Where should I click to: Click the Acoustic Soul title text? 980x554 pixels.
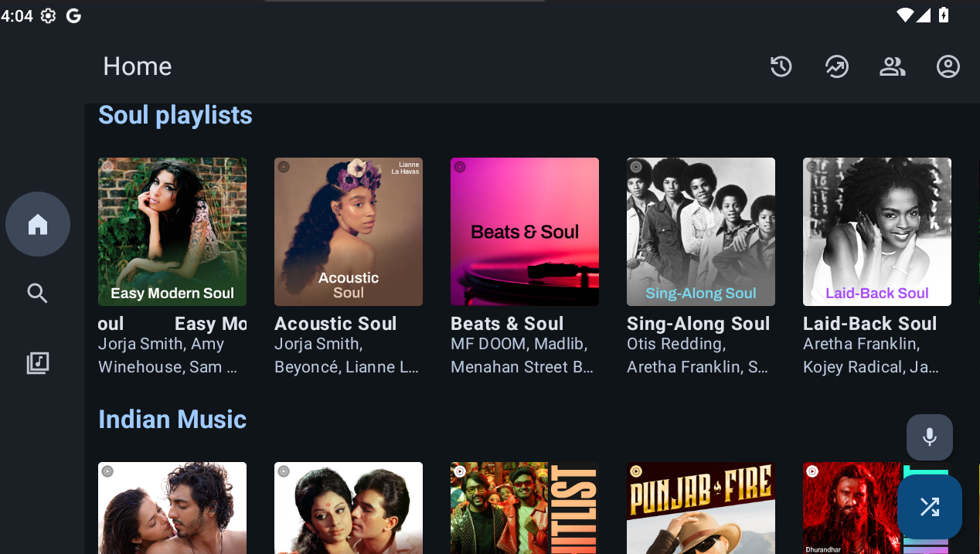[335, 324]
